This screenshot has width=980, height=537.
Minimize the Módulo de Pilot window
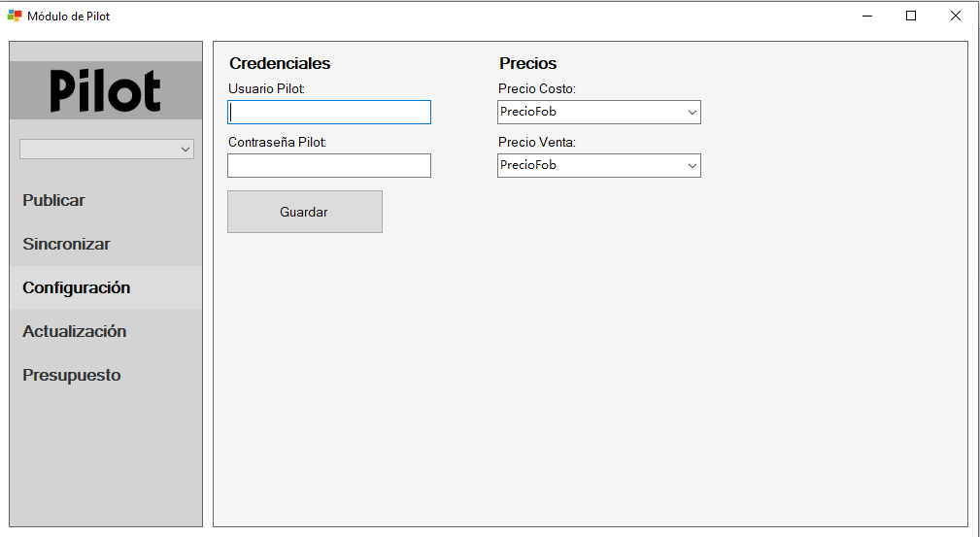point(867,17)
